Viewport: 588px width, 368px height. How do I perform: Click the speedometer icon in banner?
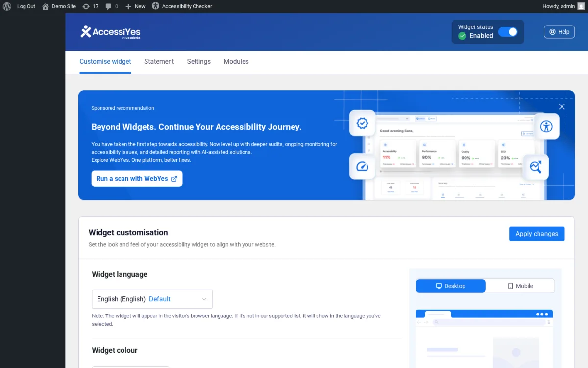pyautogui.click(x=362, y=166)
